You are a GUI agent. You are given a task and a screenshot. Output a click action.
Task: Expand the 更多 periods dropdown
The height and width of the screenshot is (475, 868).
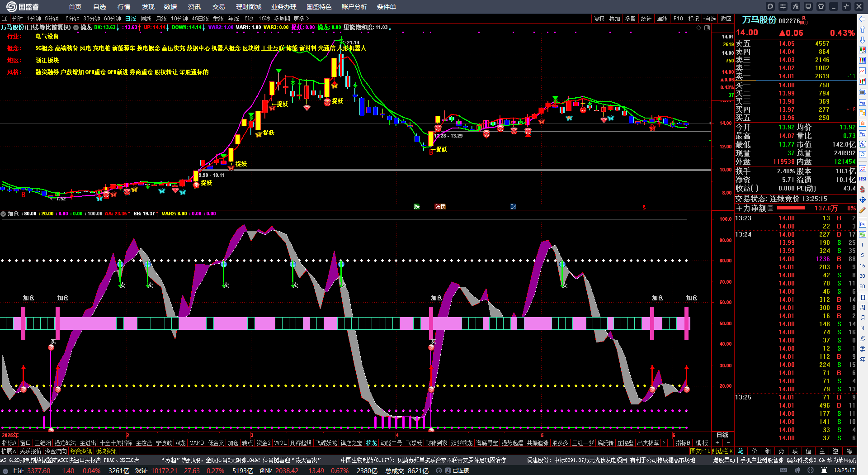pyautogui.click(x=301, y=19)
